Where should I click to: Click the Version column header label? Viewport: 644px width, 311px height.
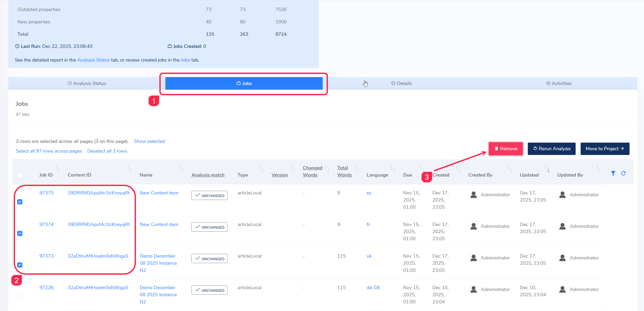(280, 175)
